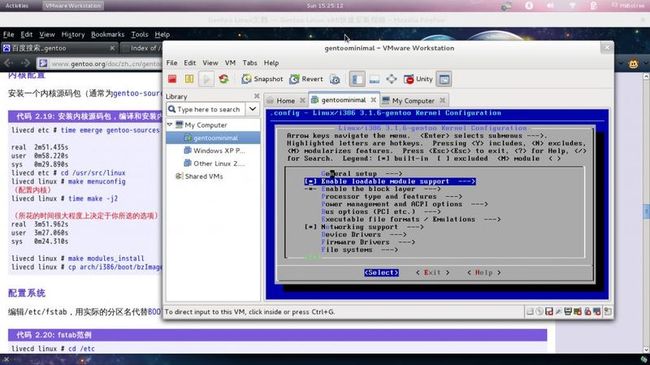Select Windows XP VM in Library
Image resolution: width=650 pixels, height=365 pixels.
coord(214,151)
